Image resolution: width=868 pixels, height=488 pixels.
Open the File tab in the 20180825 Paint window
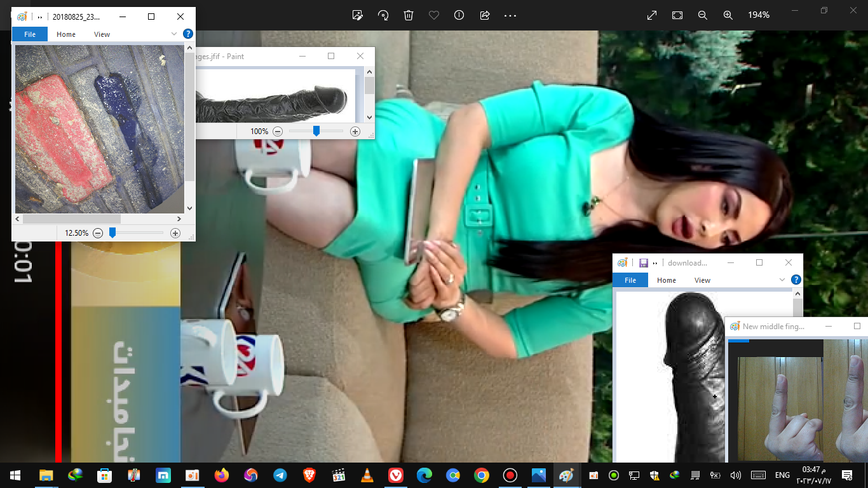30,34
